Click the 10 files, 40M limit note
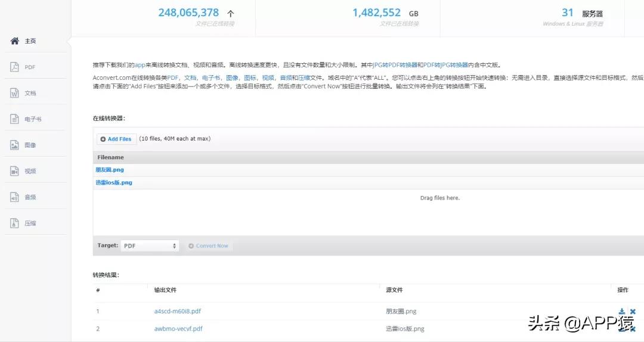This screenshot has width=644, height=342. pos(175,139)
